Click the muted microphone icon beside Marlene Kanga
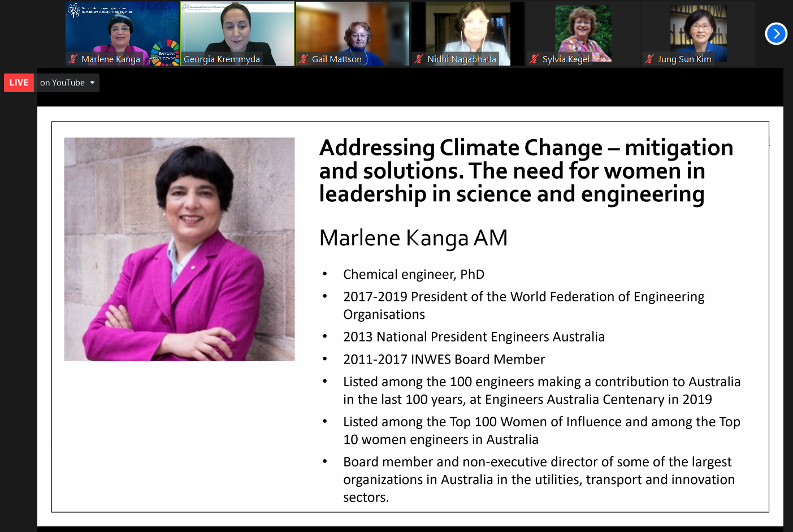 (x=73, y=59)
